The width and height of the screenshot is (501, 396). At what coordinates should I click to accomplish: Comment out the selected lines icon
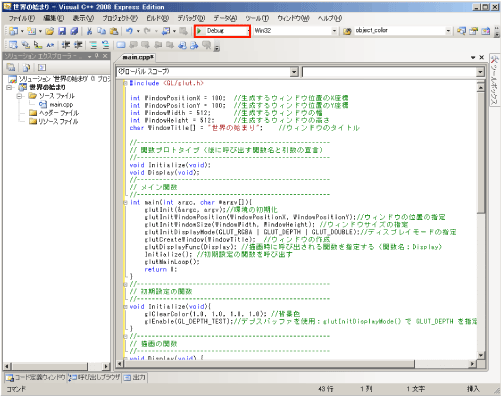[x=93, y=45]
